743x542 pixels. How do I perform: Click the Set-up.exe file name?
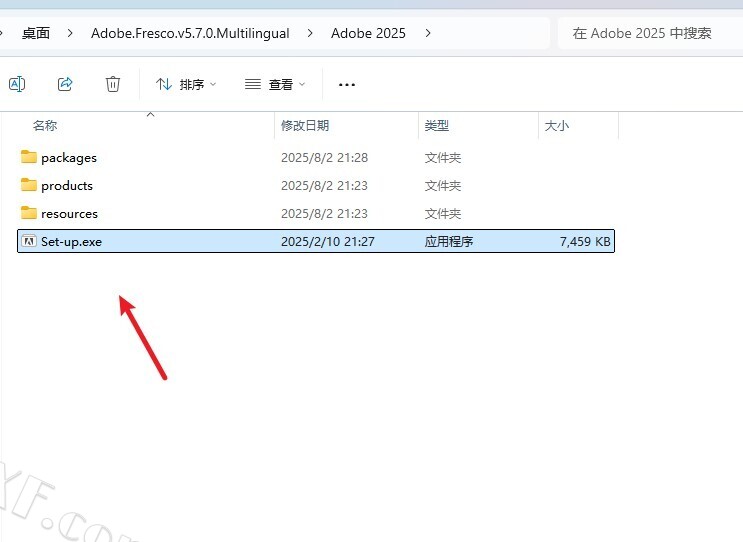click(x=72, y=242)
